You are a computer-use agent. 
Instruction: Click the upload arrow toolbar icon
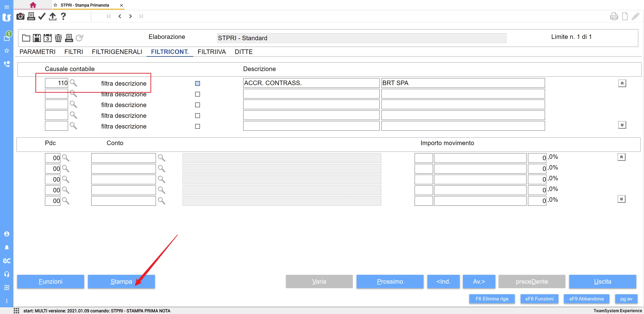[52, 16]
